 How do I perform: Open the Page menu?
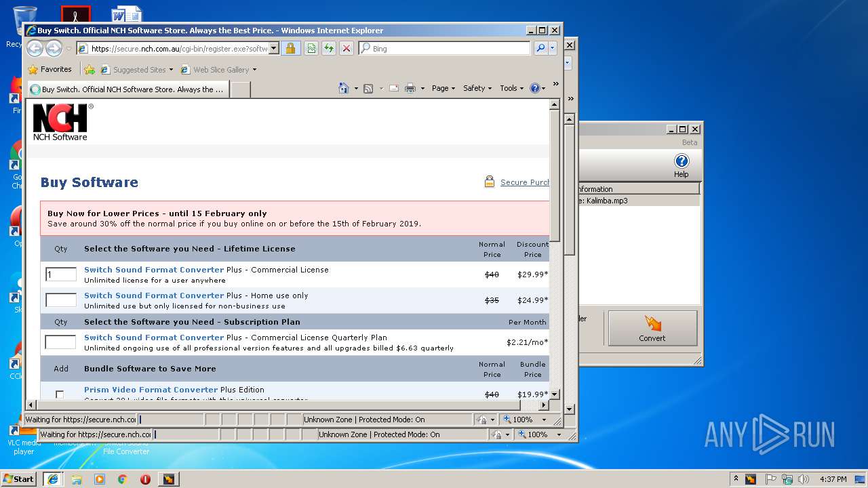point(443,88)
